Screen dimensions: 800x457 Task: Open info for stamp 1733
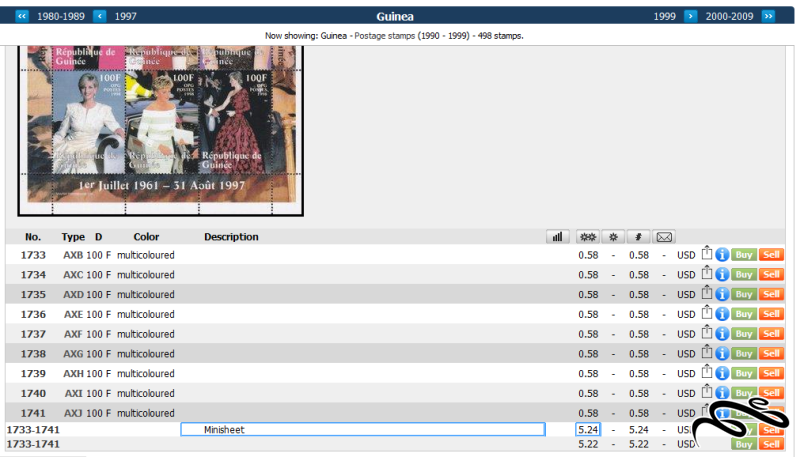pyautogui.click(x=722, y=255)
